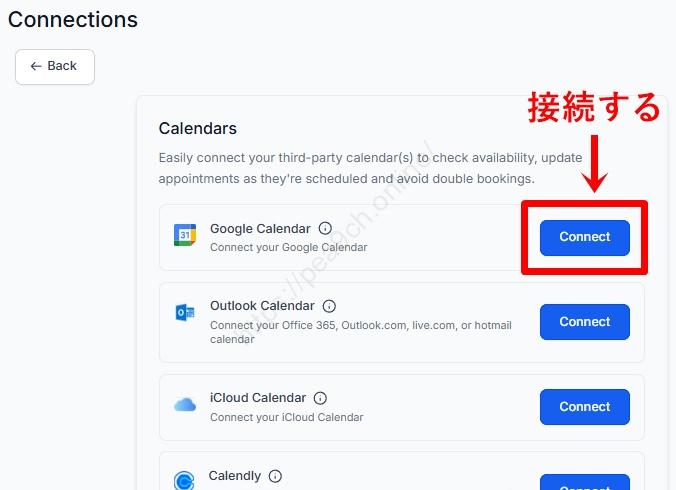Select the Calendars section heading
676x490 pixels.
pyautogui.click(x=198, y=128)
